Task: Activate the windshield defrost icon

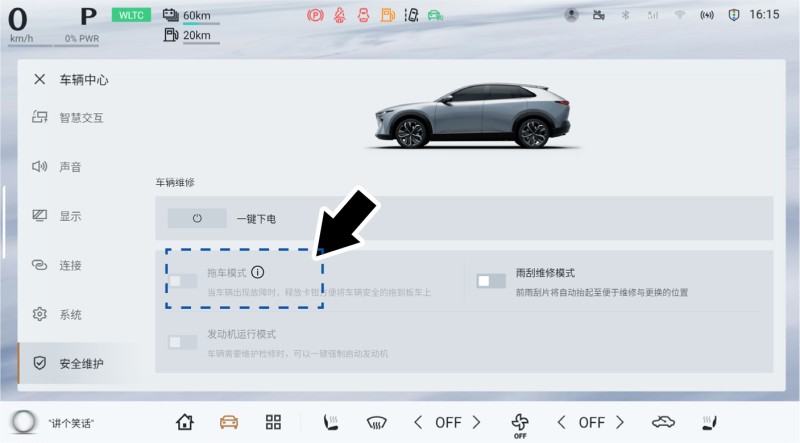Action: 377,423
